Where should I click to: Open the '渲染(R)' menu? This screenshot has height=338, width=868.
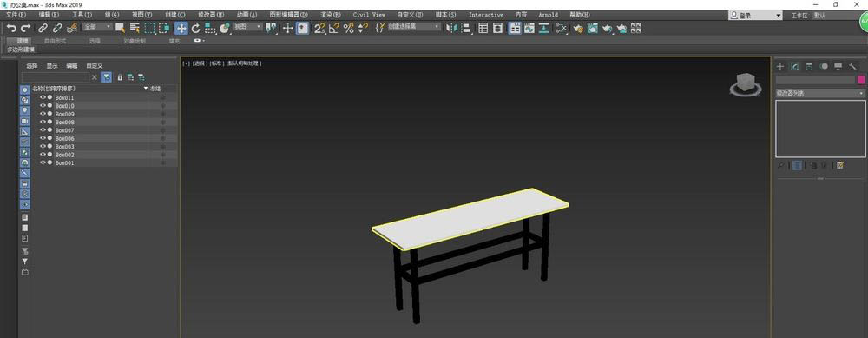(x=330, y=15)
